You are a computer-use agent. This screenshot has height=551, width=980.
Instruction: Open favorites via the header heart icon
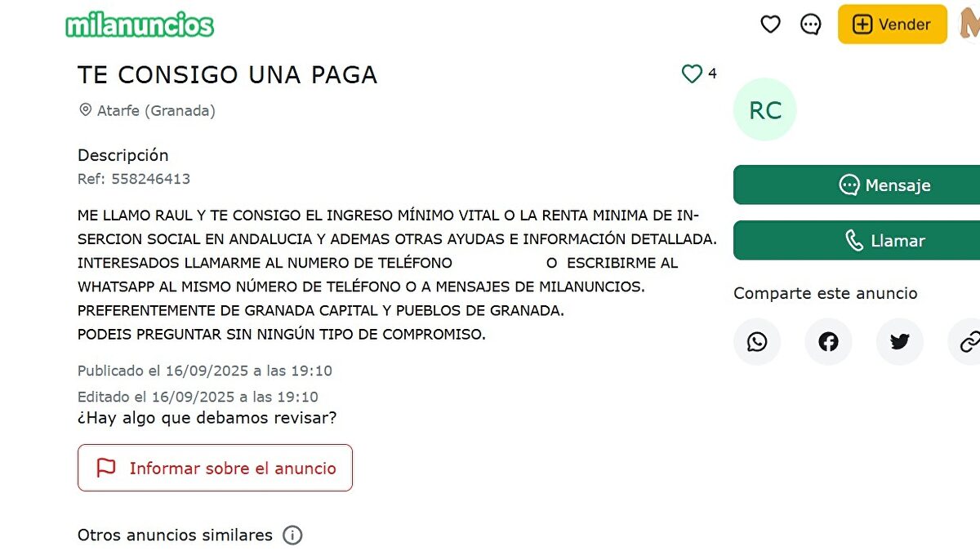[x=770, y=24]
